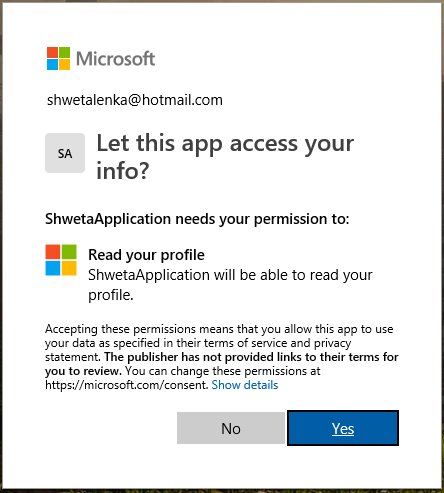Click 'ShwetaApplication will be able to read' description

click(x=230, y=285)
